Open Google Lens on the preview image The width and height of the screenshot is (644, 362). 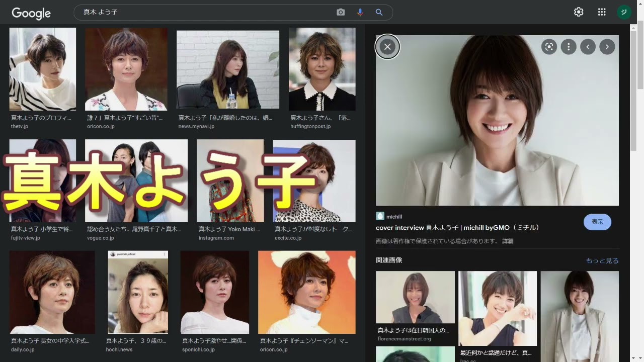[549, 47]
